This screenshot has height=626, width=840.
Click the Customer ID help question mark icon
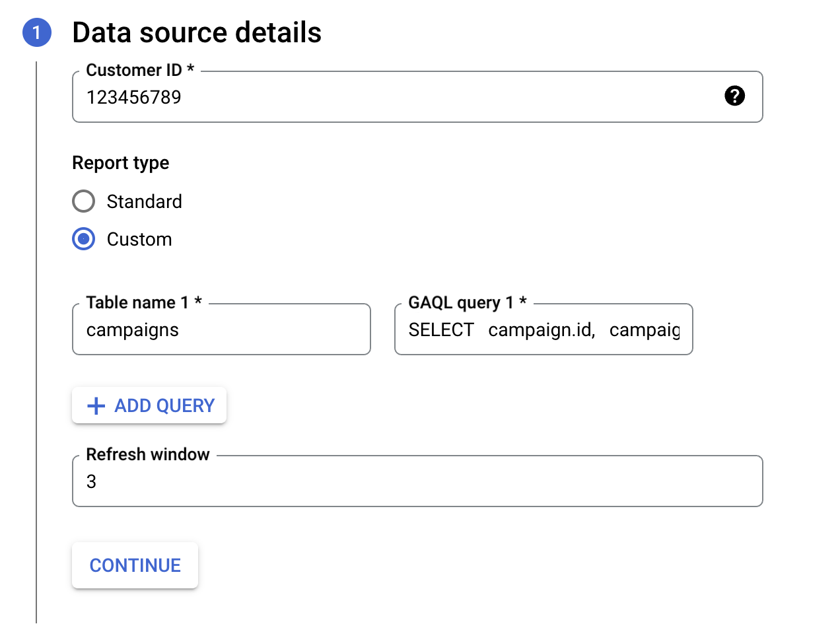click(x=734, y=96)
